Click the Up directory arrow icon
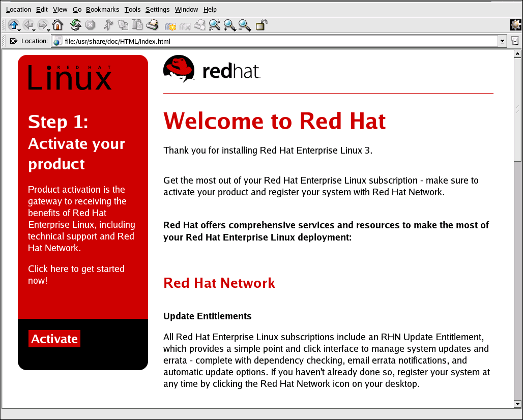The height and width of the screenshot is (420, 523). pyautogui.click(x=13, y=24)
